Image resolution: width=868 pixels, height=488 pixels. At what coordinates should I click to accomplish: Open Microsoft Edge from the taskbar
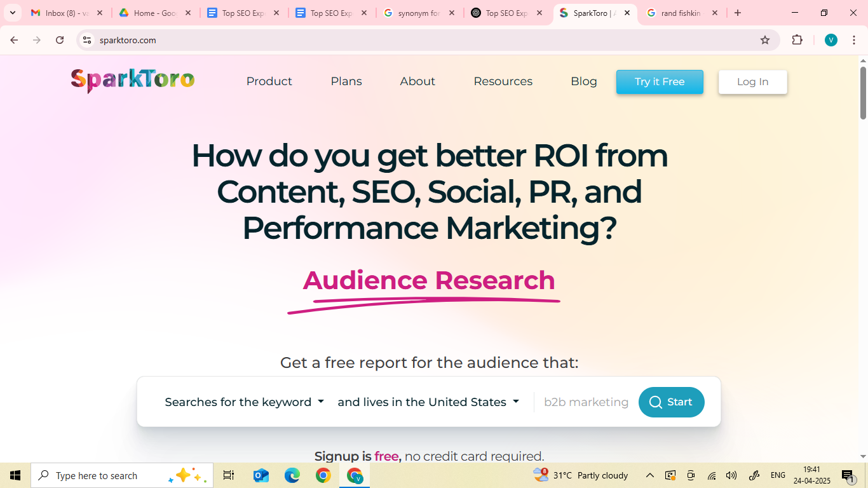292,475
